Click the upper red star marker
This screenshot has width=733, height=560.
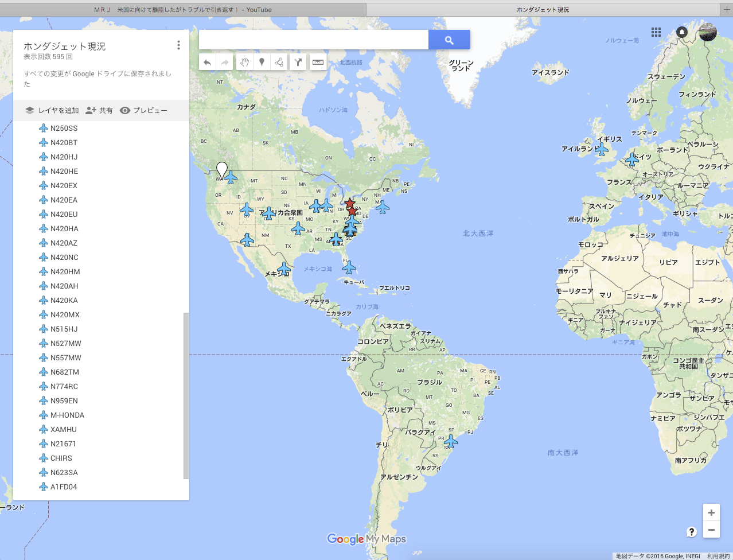[x=349, y=203]
